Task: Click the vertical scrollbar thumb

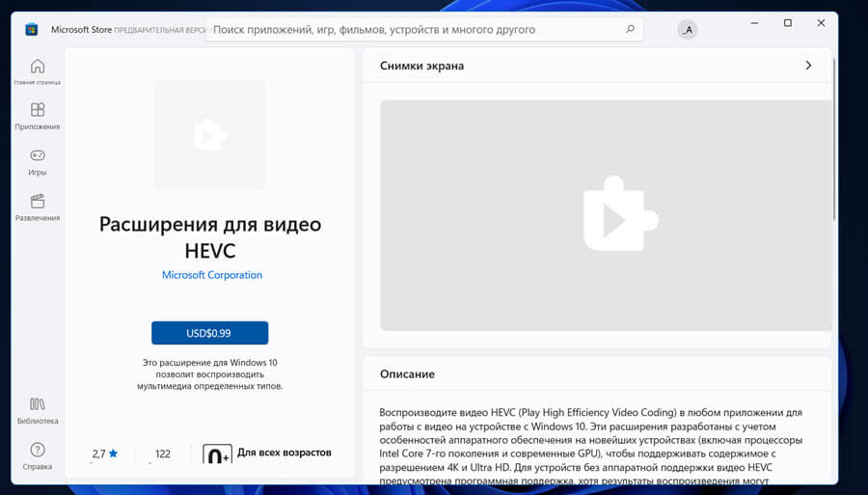Action: [x=834, y=138]
